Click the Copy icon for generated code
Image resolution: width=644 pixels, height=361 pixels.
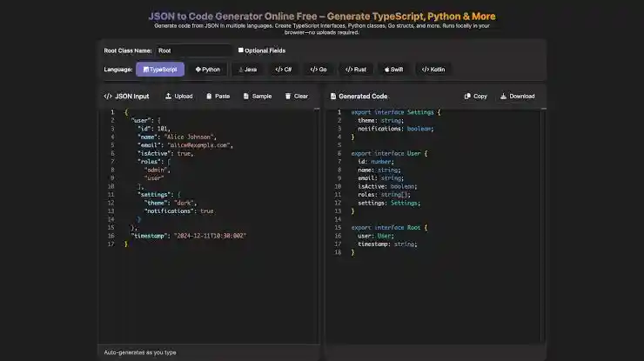467,96
